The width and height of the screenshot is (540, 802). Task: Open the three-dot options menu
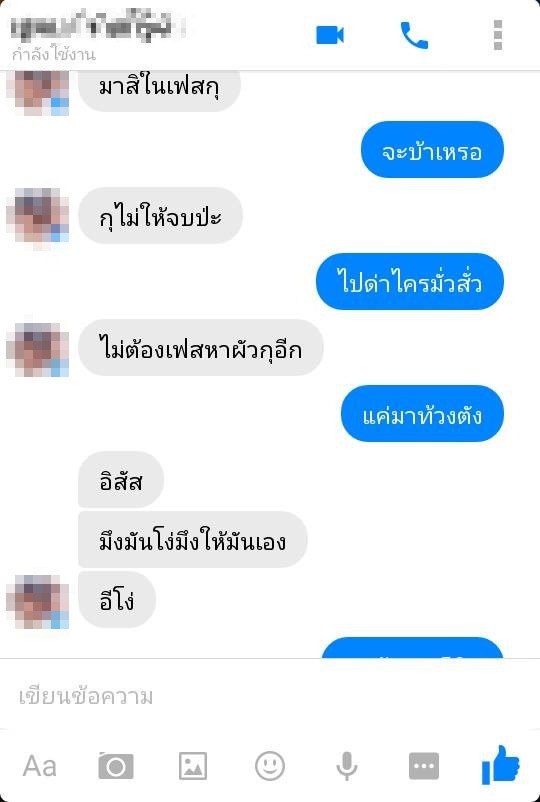click(498, 35)
